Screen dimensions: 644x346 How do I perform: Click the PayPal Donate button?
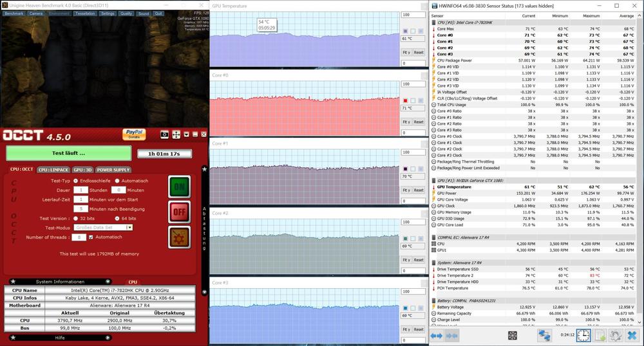[135, 134]
